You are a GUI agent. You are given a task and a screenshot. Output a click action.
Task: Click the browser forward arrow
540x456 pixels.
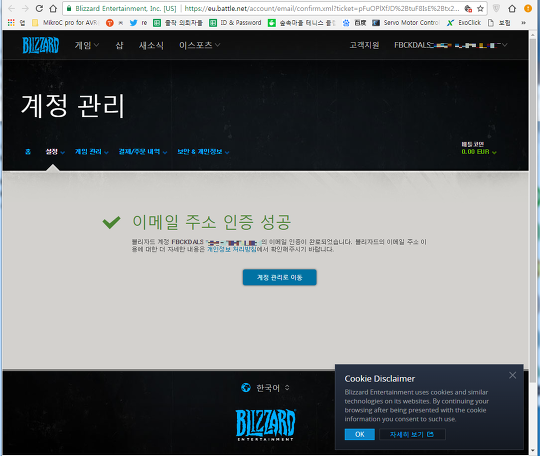point(25,8)
